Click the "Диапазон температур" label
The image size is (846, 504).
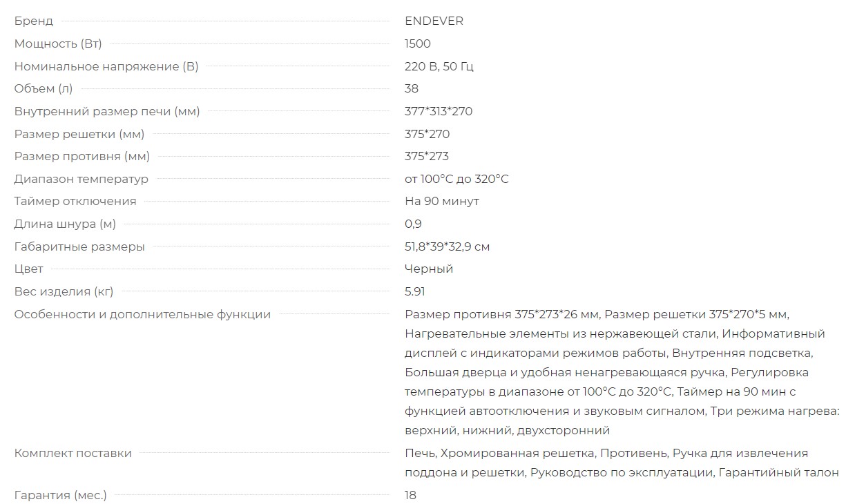click(81, 179)
